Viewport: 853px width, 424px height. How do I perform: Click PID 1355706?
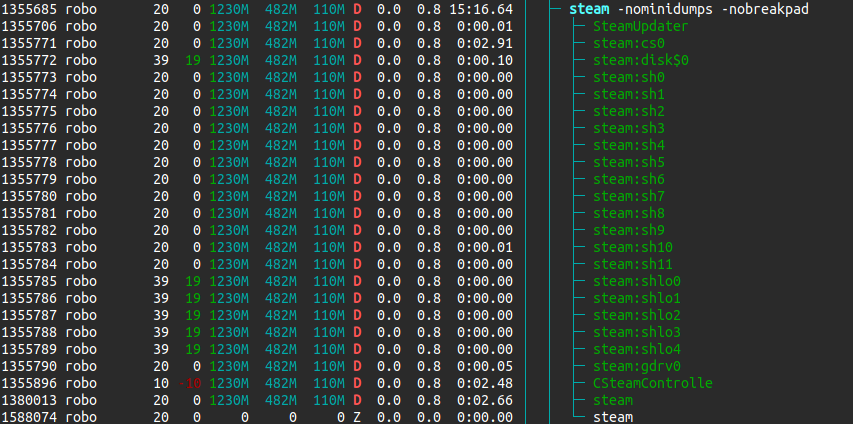point(29,26)
